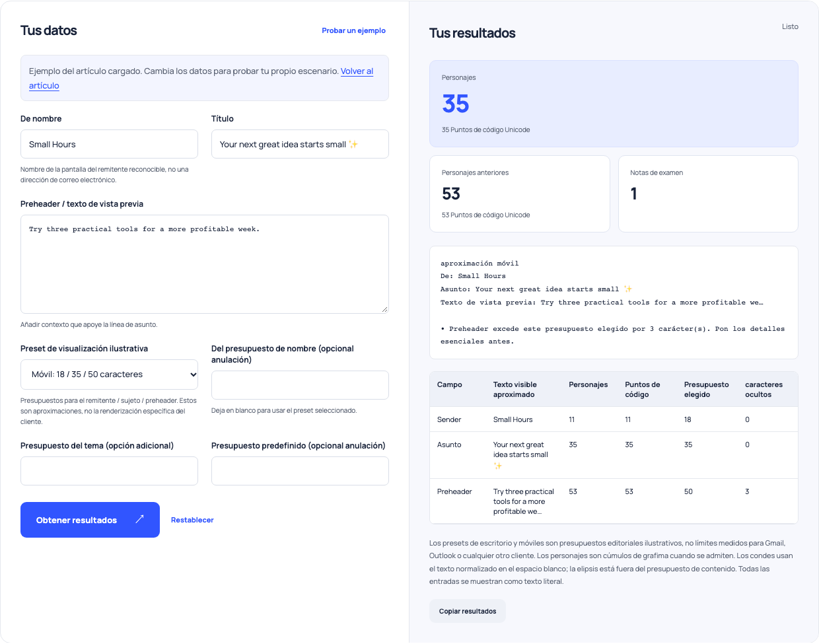
Task: Click the 'Notas de examen' card label
Action: (x=657, y=172)
